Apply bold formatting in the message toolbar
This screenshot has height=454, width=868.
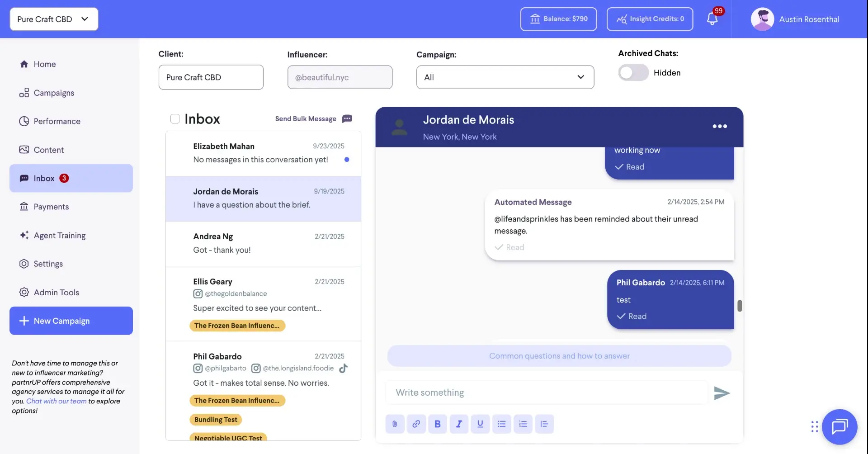point(438,424)
